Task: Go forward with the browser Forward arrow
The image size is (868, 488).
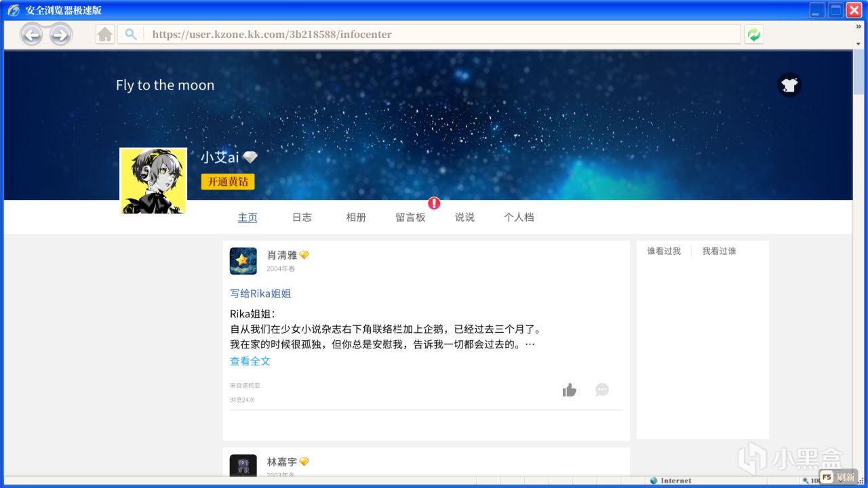Action: [x=60, y=35]
